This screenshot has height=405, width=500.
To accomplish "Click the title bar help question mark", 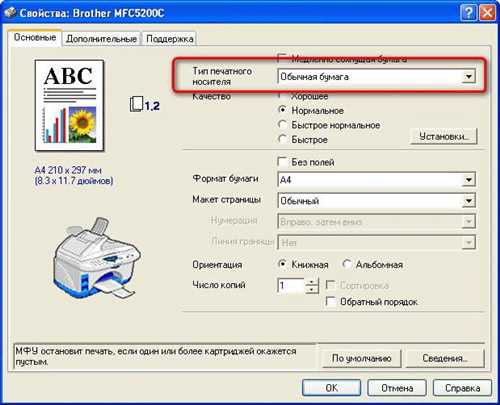I will [468, 13].
